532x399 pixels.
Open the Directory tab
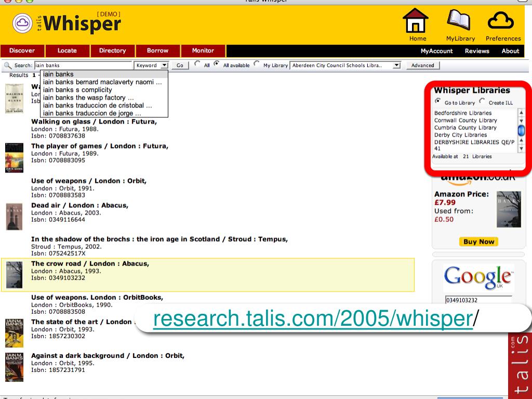tap(112, 50)
